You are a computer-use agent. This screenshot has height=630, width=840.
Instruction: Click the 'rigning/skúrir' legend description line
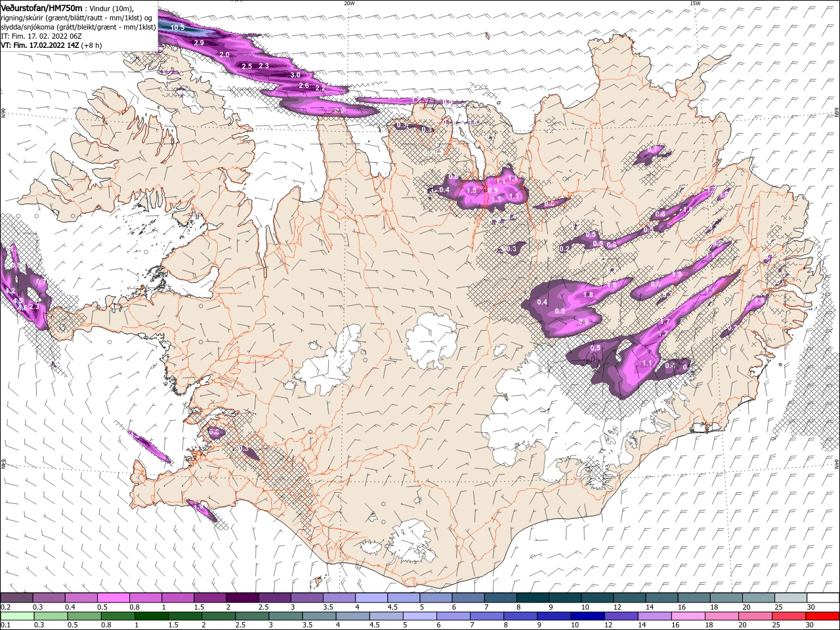tap(76, 18)
